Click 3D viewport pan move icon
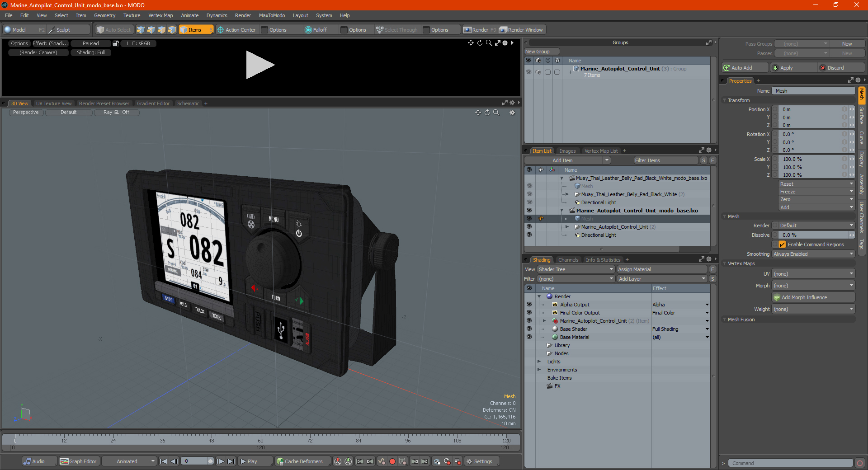 pyautogui.click(x=478, y=113)
